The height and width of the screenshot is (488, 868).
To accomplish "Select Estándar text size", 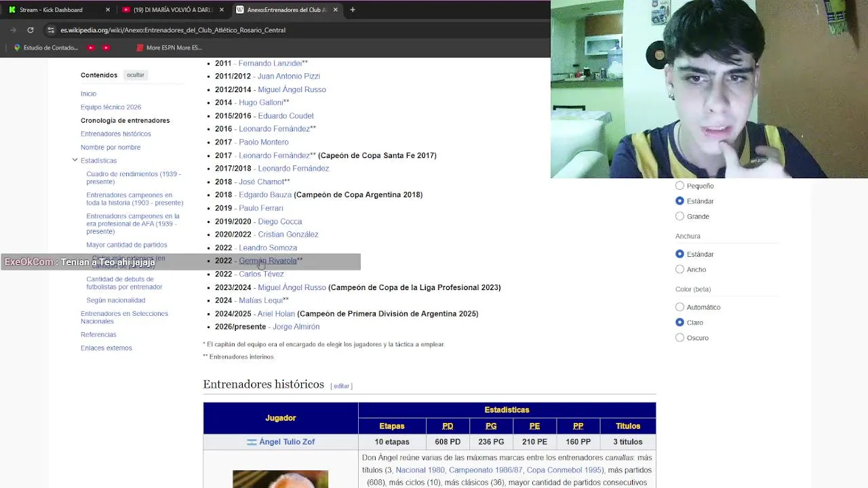I will click(x=679, y=201).
